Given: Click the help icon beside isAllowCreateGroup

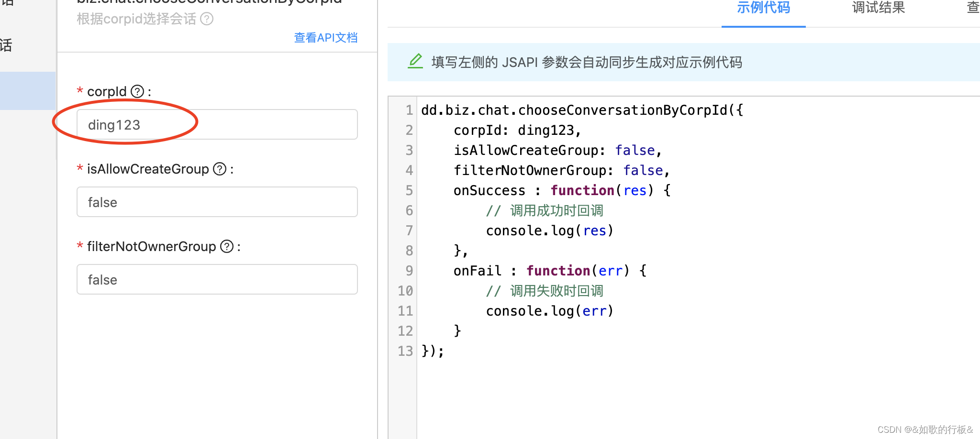Looking at the screenshot, I should click(220, 169).
